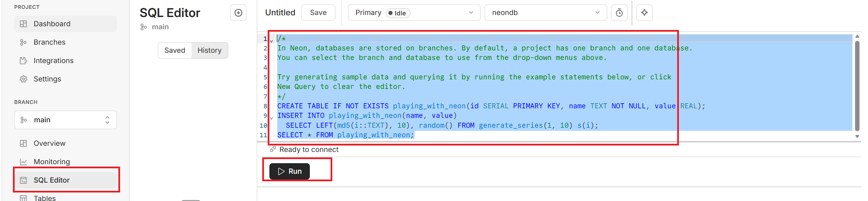This screenshot has width=868, height=201.
Task: Click the editor scrollbar up arrow
Action: pyautogui.click(x=857, y=36)
